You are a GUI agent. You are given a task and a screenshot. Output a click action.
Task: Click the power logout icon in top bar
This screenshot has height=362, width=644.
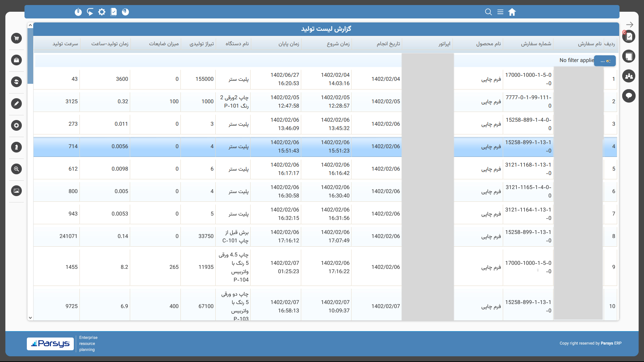click(78, 12)
